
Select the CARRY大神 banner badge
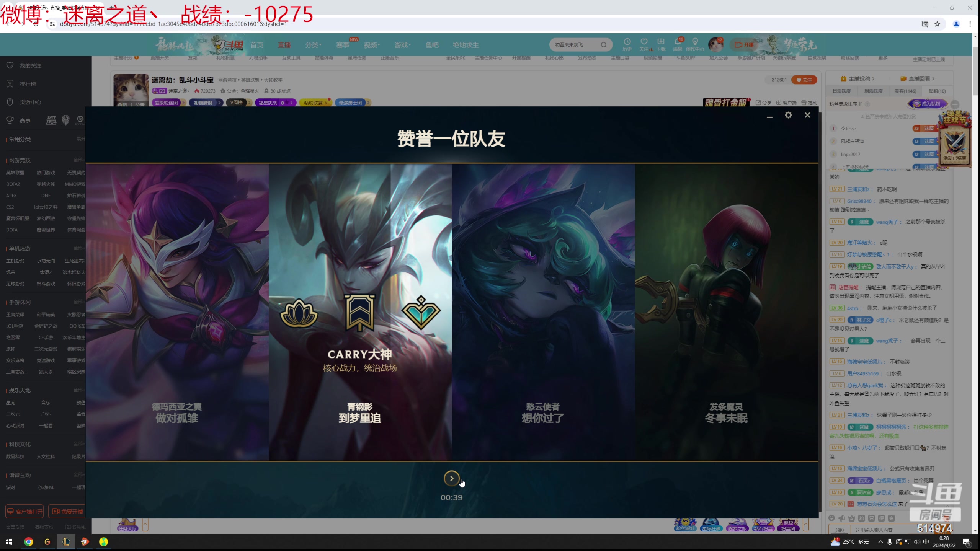pos(360,313)
